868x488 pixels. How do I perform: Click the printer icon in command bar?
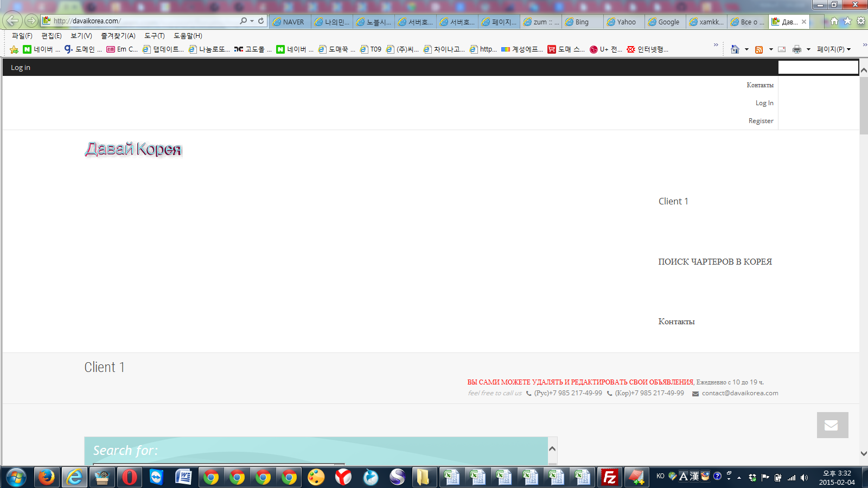pos(796,49)
